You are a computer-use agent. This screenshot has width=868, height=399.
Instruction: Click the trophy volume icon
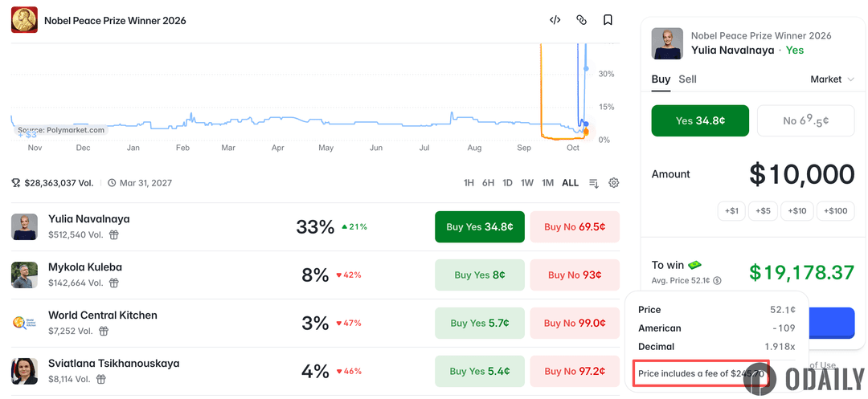(x=16, y=183)
